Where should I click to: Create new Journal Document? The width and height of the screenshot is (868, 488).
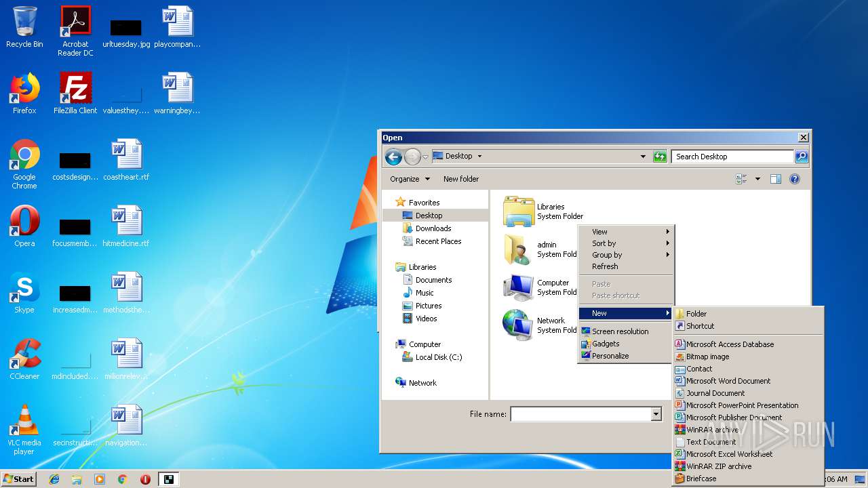(x=748, y=393)
